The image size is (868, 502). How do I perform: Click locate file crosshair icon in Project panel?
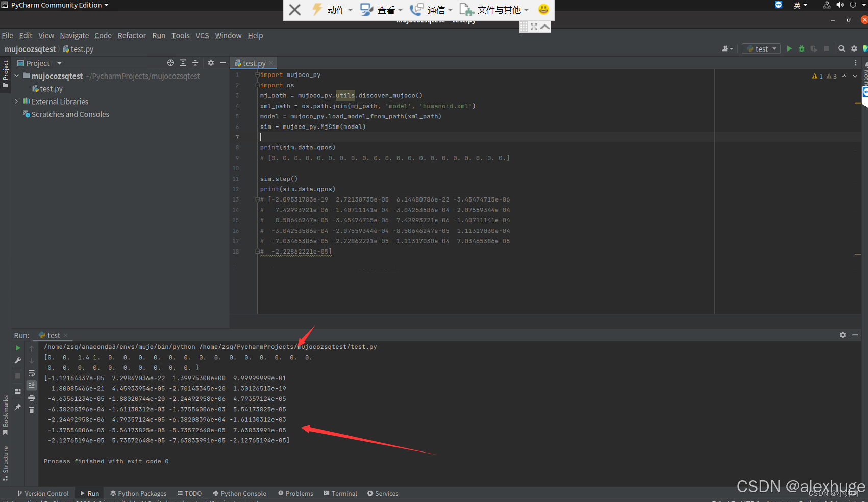tap(170, 63)
